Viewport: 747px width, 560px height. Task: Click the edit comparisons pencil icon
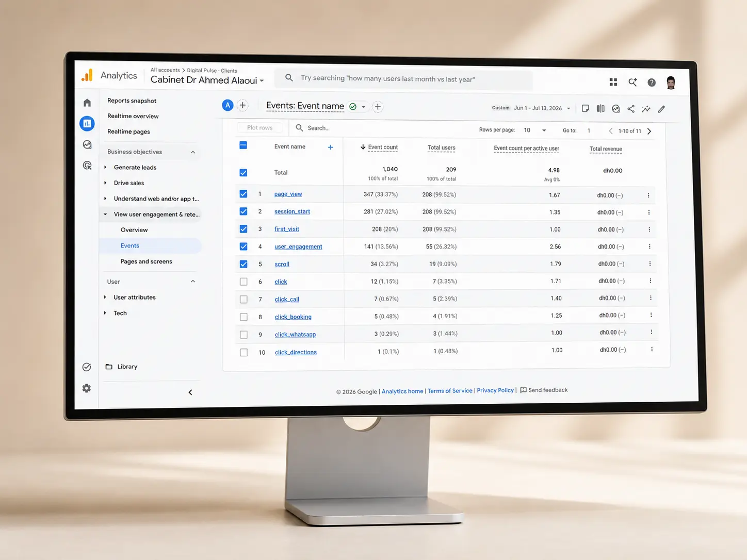(x=661, y=109)
